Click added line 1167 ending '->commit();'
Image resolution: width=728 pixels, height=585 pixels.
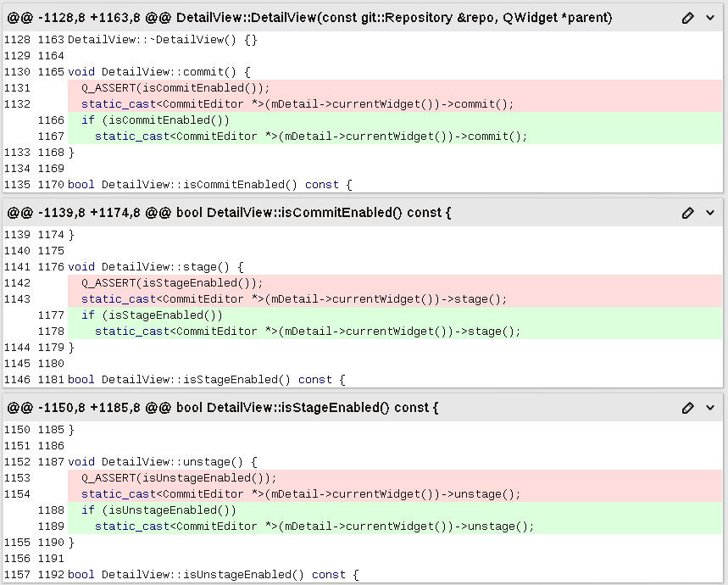point(395,136)
